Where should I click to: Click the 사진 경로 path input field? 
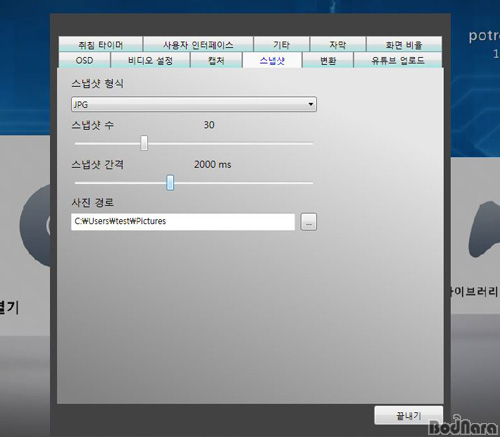click(183, 222)
